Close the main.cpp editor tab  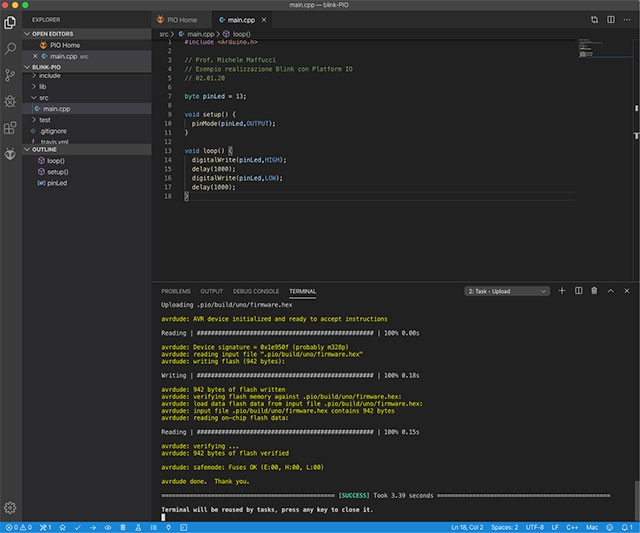[x=262, y=19]
